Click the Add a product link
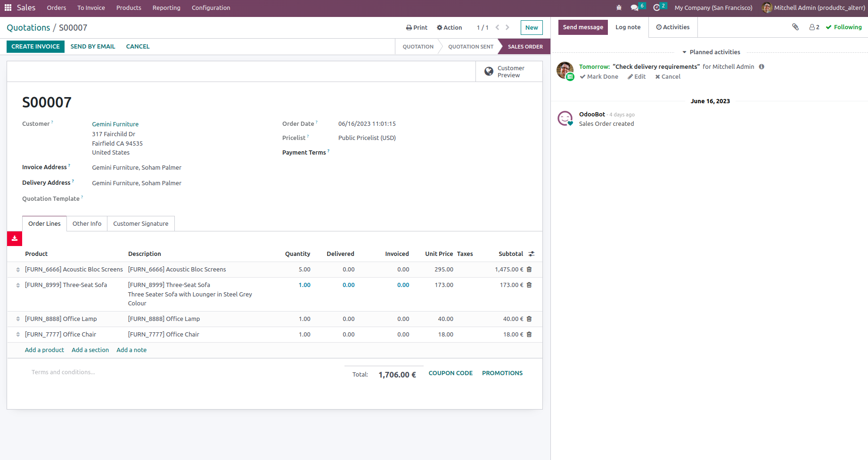This screenshot has height=460, width=868. pos(44,350)
